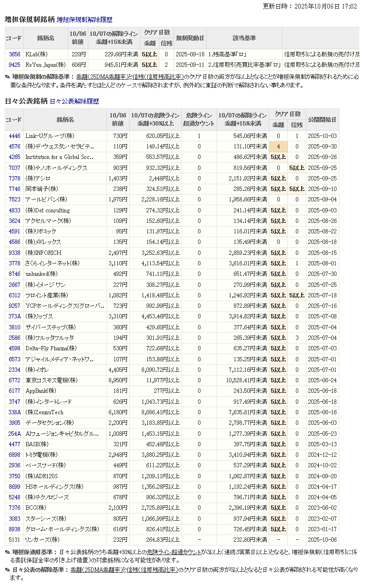Click code 7746 for 岡本硝子

click(x=14, y=189)
